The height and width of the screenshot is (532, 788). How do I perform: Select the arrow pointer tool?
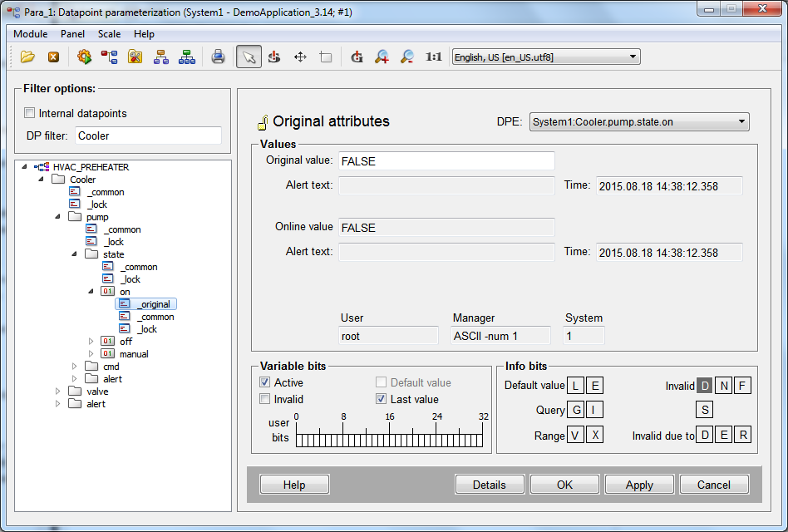(x=248, y=57)
